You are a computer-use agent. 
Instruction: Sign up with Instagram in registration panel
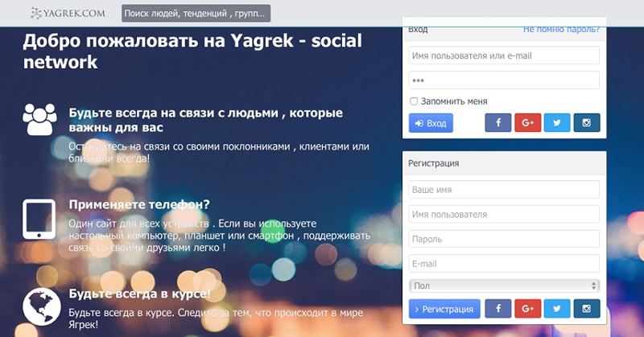[587, 309]
